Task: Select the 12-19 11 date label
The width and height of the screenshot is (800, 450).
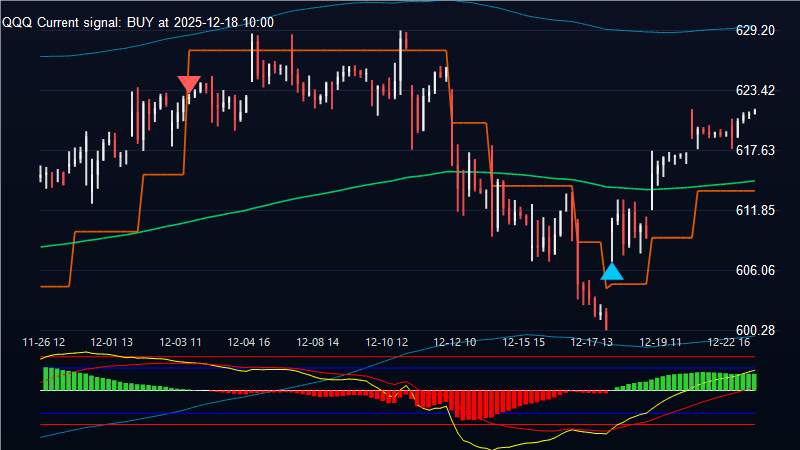Action: click(660, 342)
